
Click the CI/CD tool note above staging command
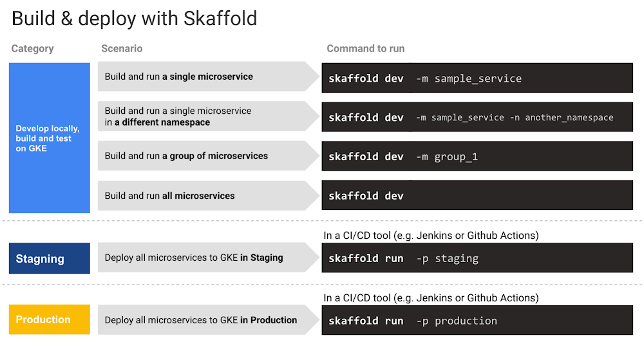point(431,236)
